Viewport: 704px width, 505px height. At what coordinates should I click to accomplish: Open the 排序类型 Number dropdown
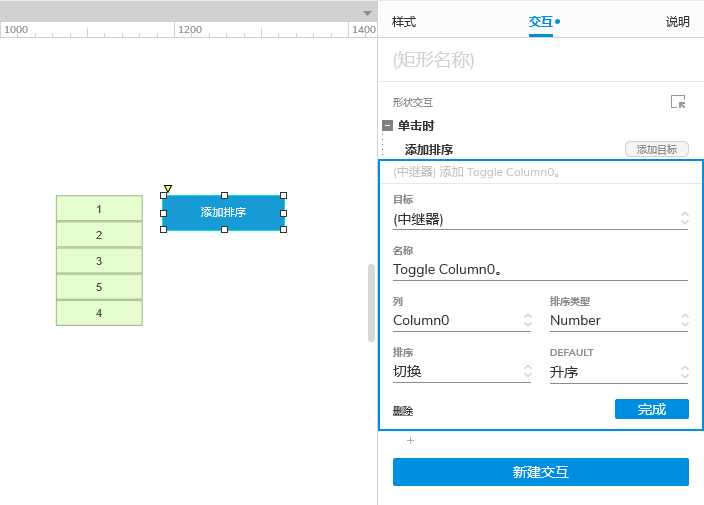(x=618, y=320)
